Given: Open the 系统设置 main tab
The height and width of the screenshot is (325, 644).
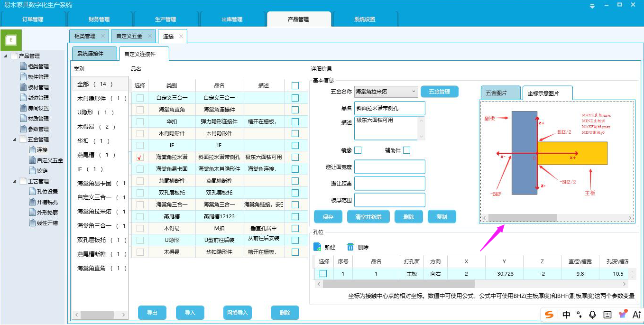Looking at the screenshot, I should [365, 19].
